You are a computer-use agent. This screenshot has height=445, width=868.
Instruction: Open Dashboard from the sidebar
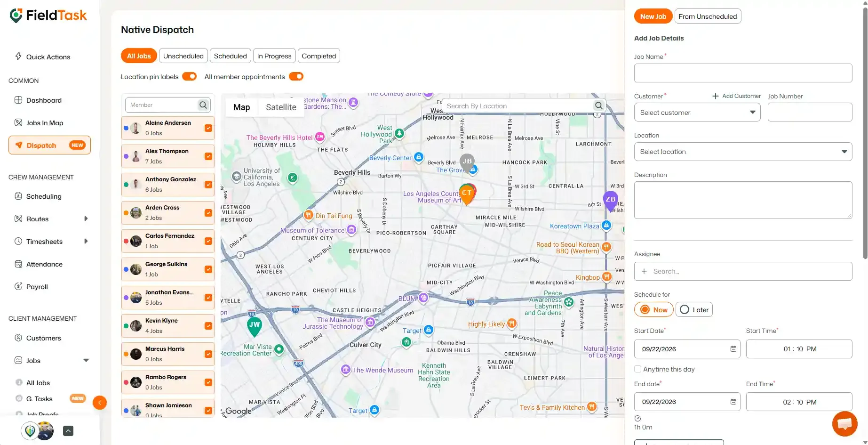tap(44, 100)
